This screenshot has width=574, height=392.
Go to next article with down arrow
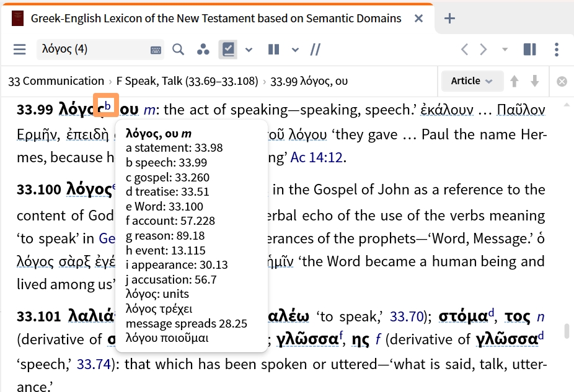tap(535, 81)
